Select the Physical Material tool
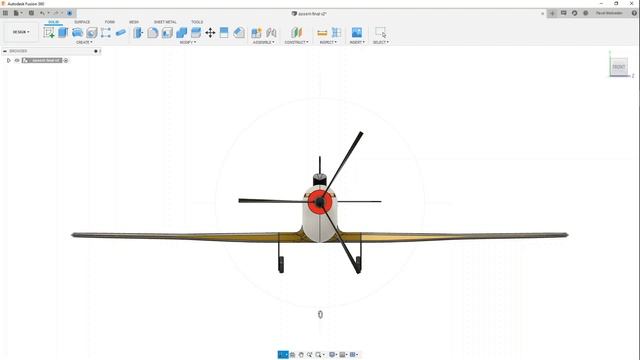 (x=239, y=32)
